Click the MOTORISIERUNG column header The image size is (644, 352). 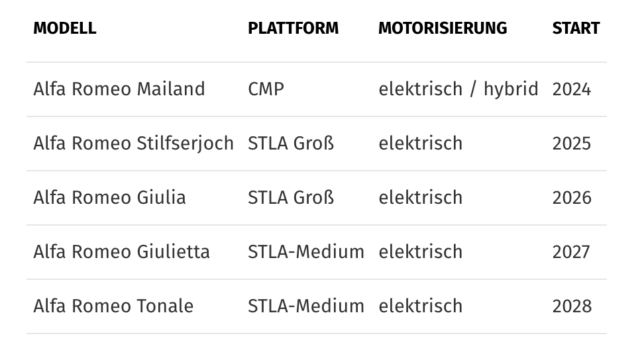tap(443, 28)
